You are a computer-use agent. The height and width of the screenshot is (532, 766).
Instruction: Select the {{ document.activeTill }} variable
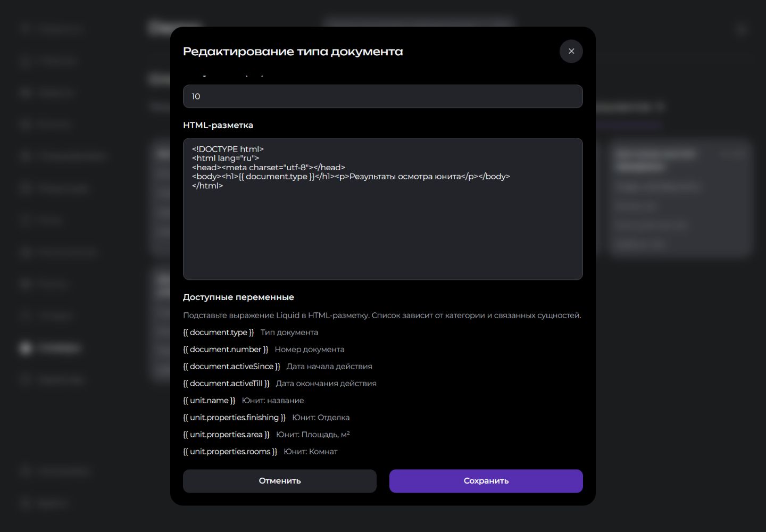tap(226, 384)
